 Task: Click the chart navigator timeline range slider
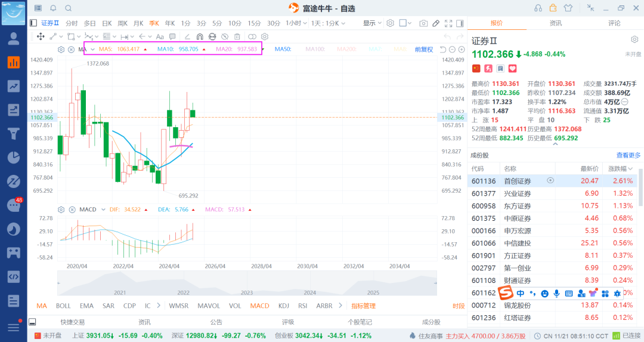(x=247, y=284)
